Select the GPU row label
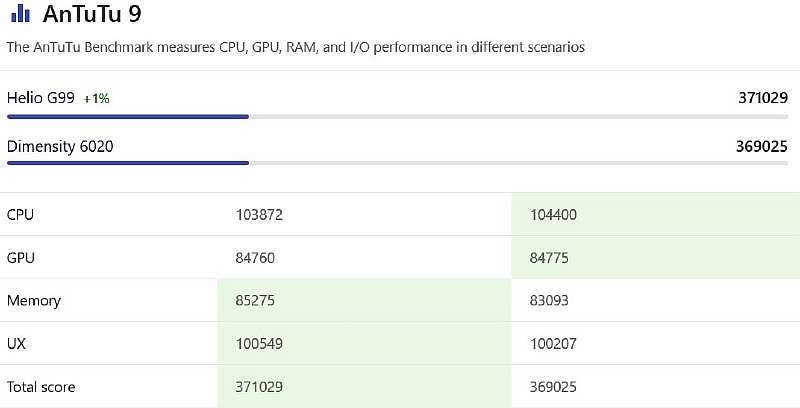This screenshot has width=800, height=408. (x=21, y=258)
